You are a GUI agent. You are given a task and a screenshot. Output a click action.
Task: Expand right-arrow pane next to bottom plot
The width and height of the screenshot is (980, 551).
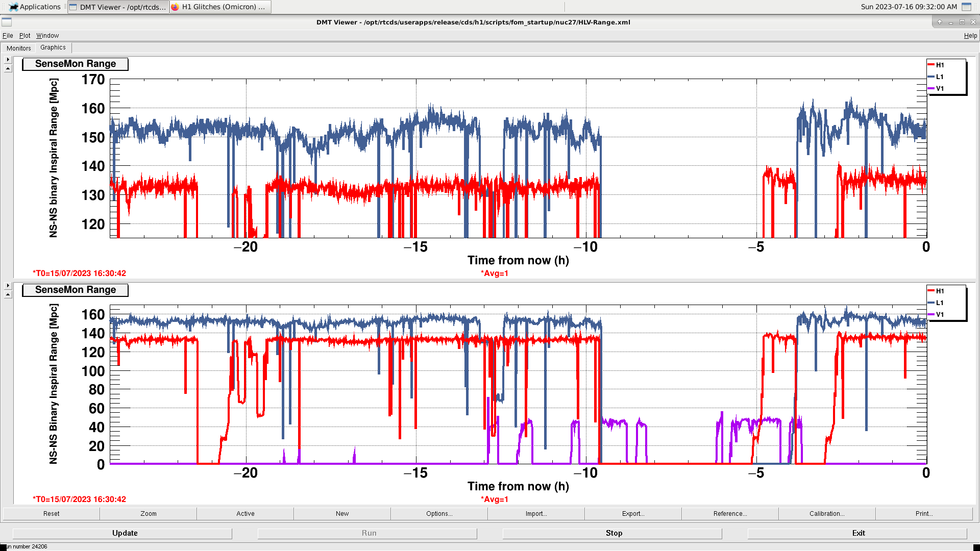(x=8, y=286)
